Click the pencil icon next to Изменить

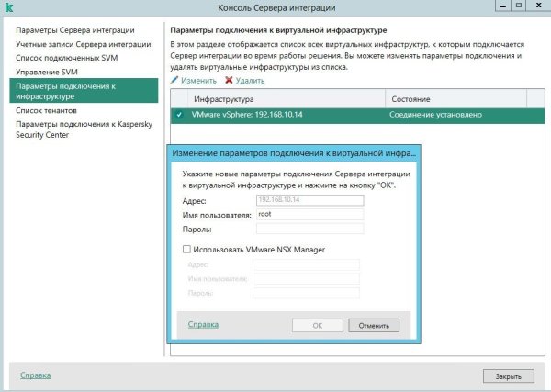(174, 80)
